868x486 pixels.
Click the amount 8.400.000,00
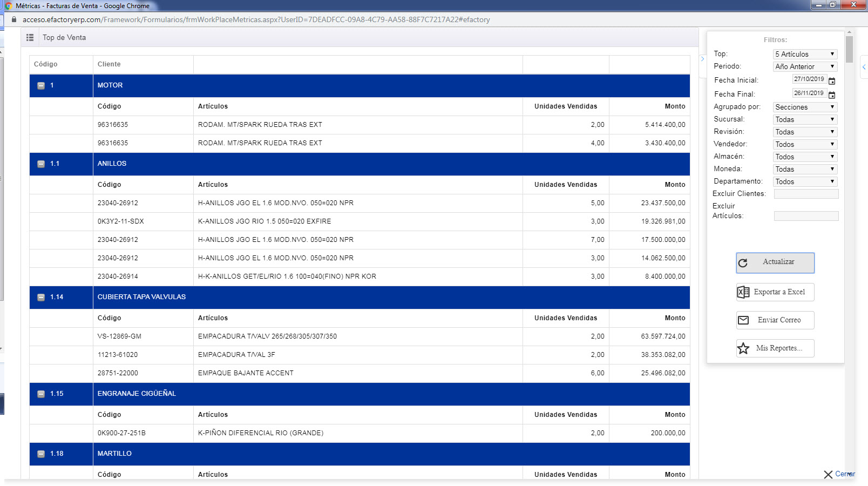pos(665,276)
